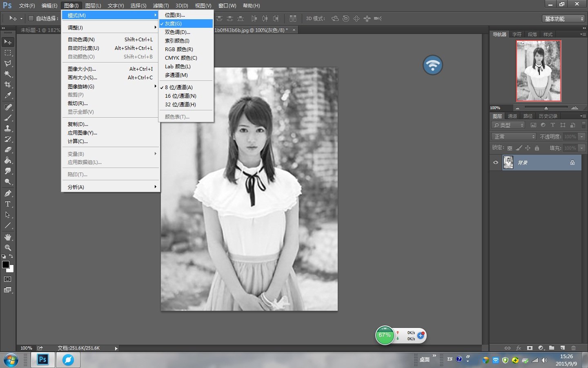The height and width of the screenshot is (368, 588).
Task: Select the Move tool
Action: coord(8,42)
